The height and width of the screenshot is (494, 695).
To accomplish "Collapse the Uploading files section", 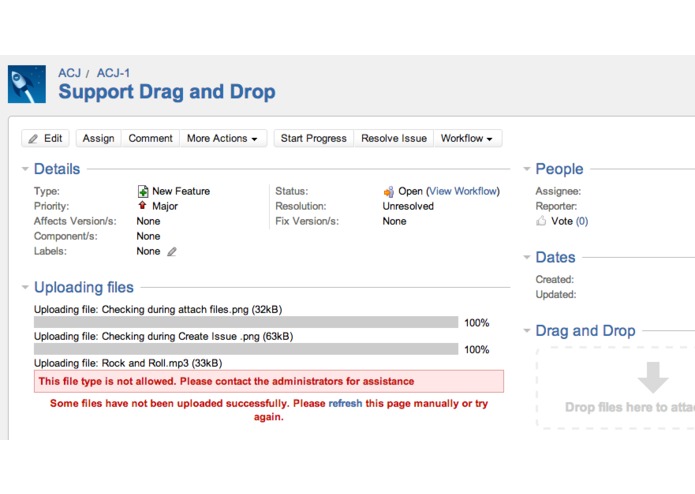I will click(x=25, y=287).
